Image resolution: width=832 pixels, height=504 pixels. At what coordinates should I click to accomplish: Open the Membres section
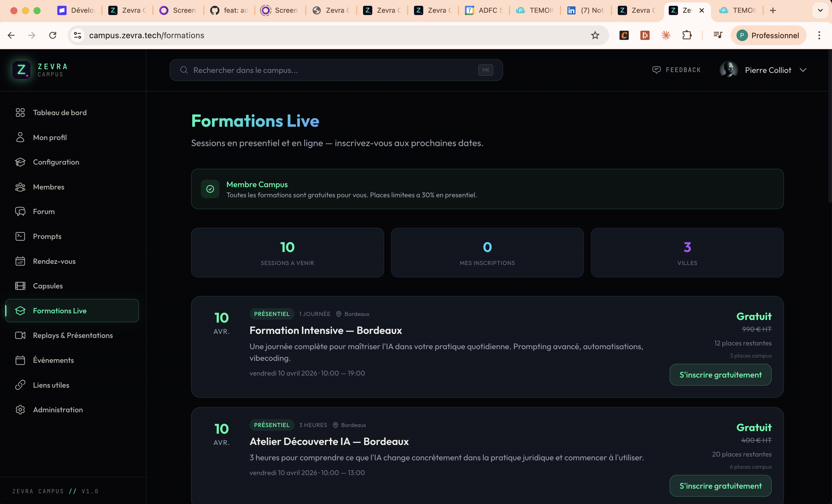pyautogui.click(x=49, y=187)
